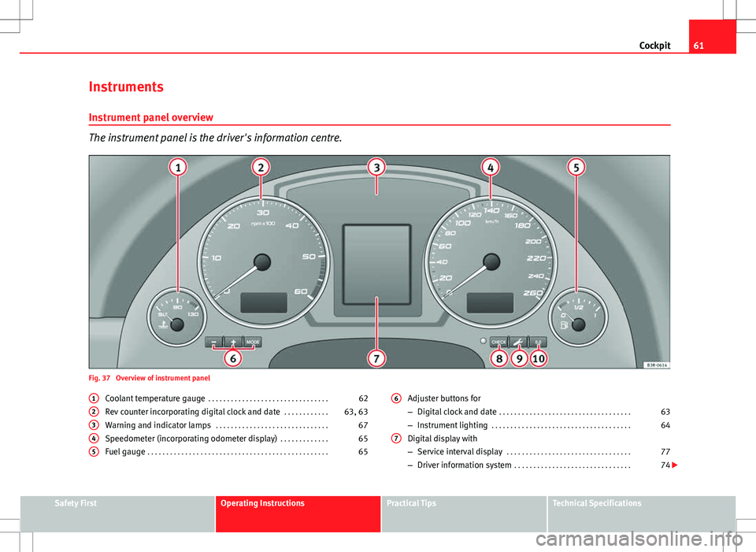Screen dimensions: 756x552
Task: Click the coolant temperature symbol on gauge
Action: (x=163, y=323)
